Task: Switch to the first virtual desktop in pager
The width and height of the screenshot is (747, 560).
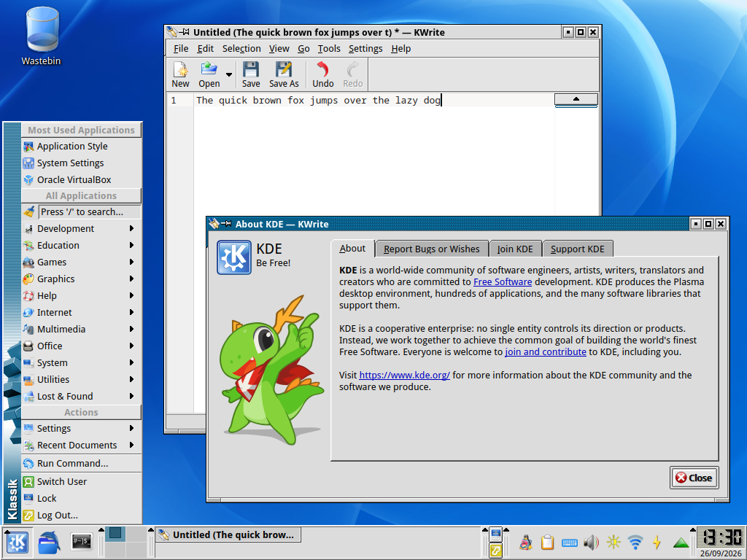Action: click(115, 534)
